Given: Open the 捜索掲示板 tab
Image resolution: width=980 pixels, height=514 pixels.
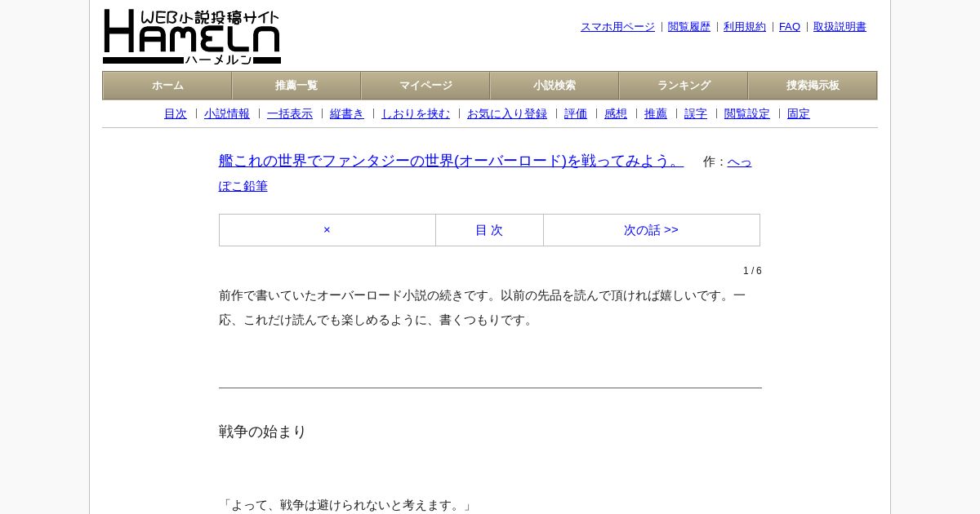Looking at the screenshot, I should click(813, 86).
